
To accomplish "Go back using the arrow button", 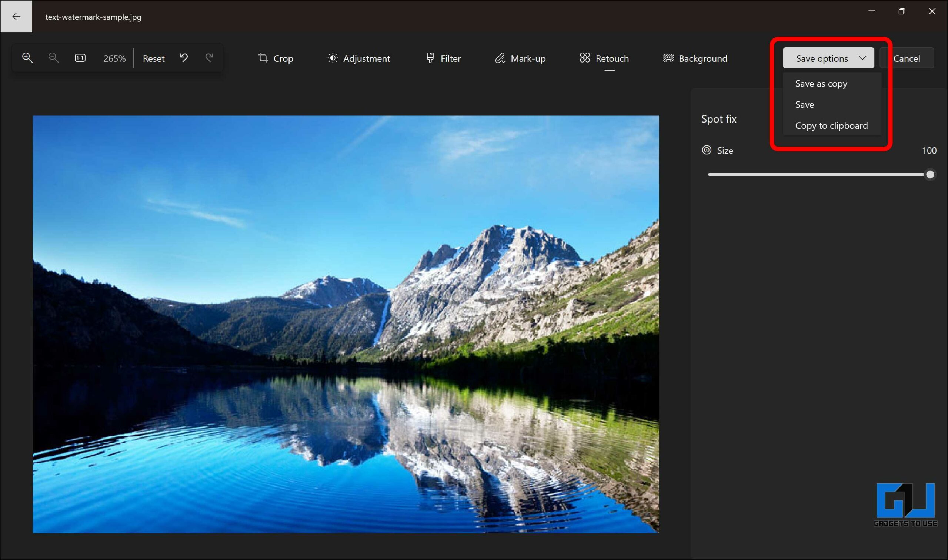I will pyautogui.click(x=16, y=16).
